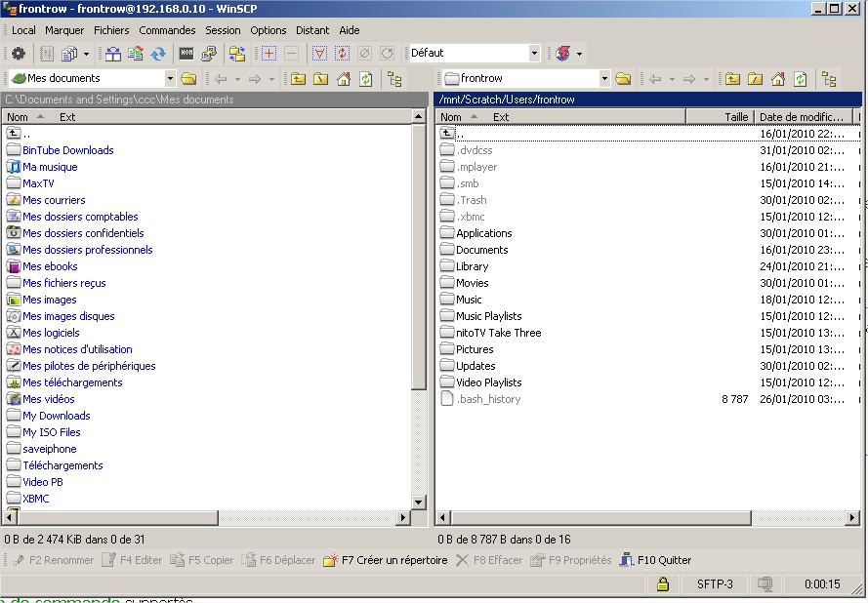
Task: Click the Select Files plus icon
Action: [269, 54]
